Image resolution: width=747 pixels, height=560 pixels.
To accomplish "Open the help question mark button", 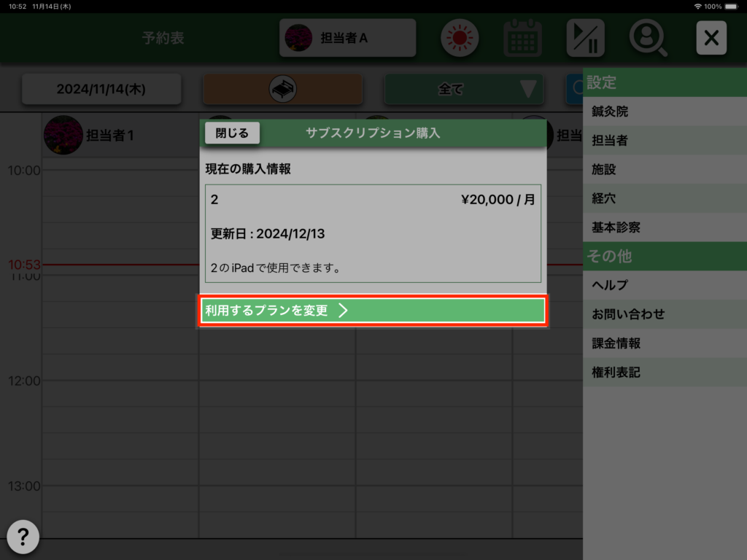I will click(23, 537).
